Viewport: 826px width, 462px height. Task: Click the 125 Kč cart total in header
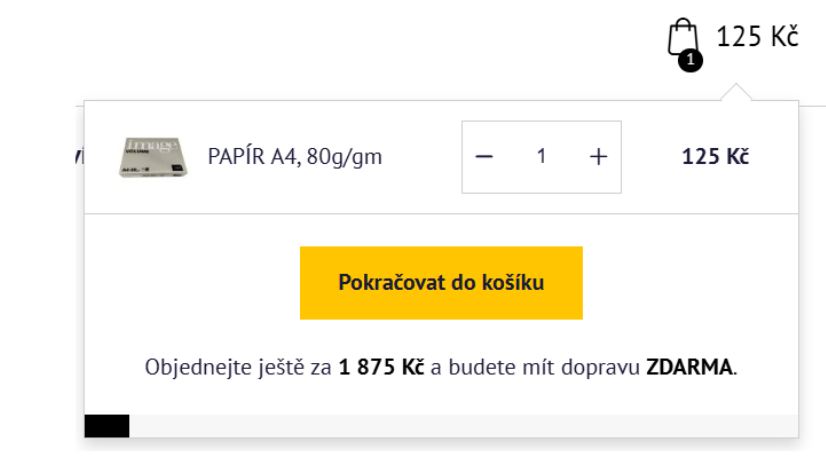pyautogui.click(x=757, y=37)
